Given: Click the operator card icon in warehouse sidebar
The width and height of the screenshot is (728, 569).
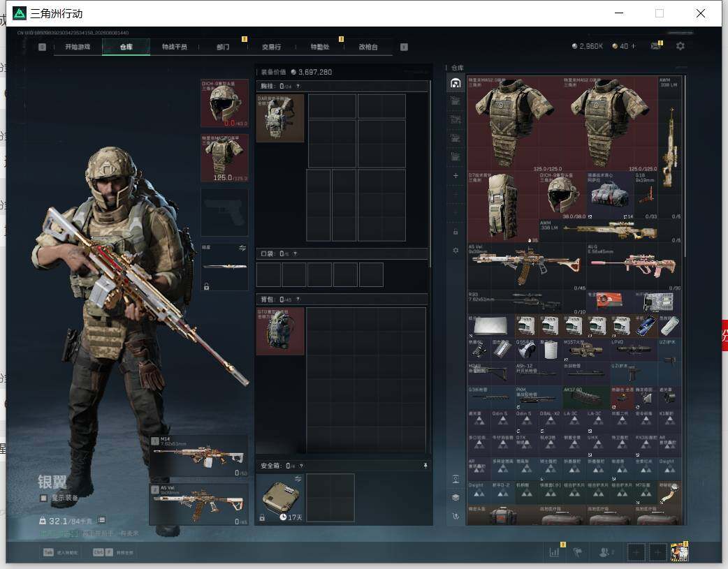Looking at the screenshot, I should click(456, 480).
